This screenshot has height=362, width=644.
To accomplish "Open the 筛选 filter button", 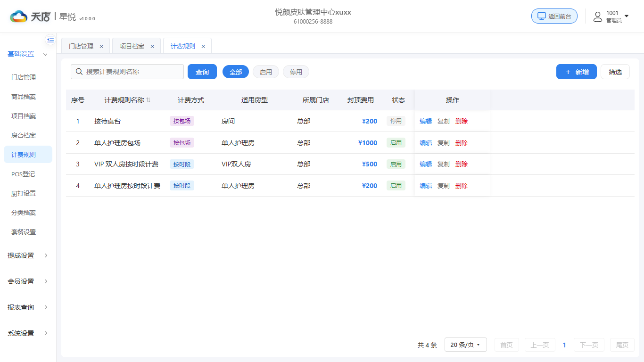I will pos(615,72).
